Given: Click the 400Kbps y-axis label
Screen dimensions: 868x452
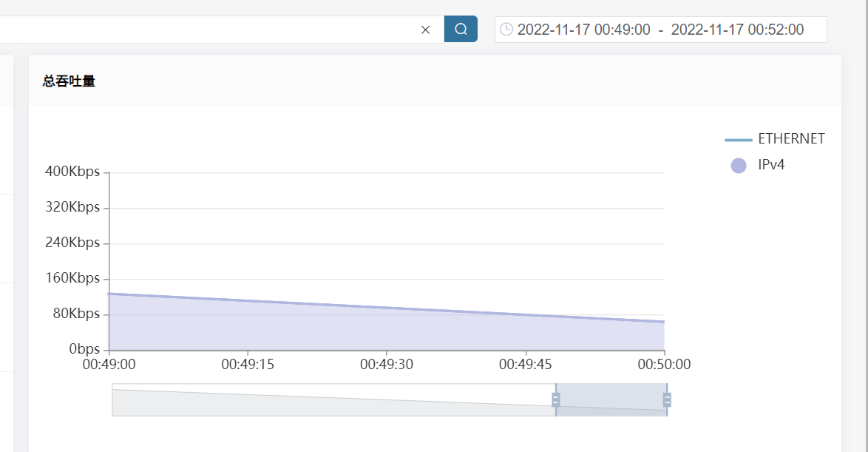Looking at the screenshot, I should coord(72,172).
